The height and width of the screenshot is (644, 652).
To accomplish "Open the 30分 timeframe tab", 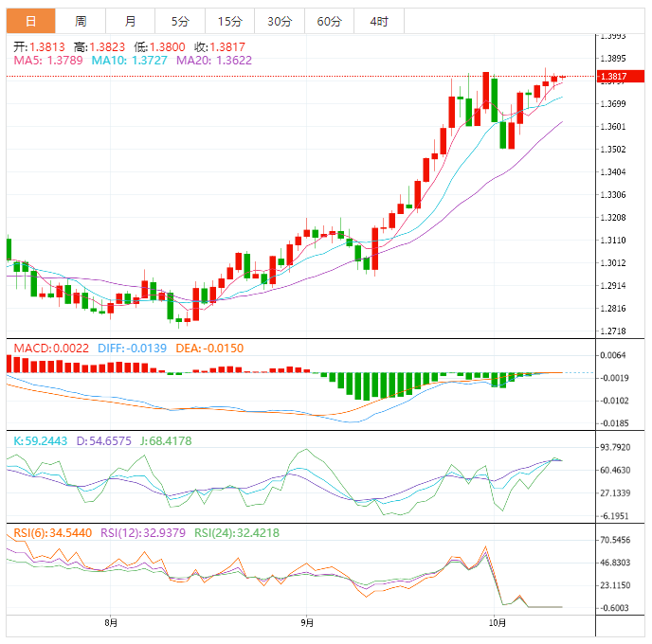I will click(x=280, y=21).
